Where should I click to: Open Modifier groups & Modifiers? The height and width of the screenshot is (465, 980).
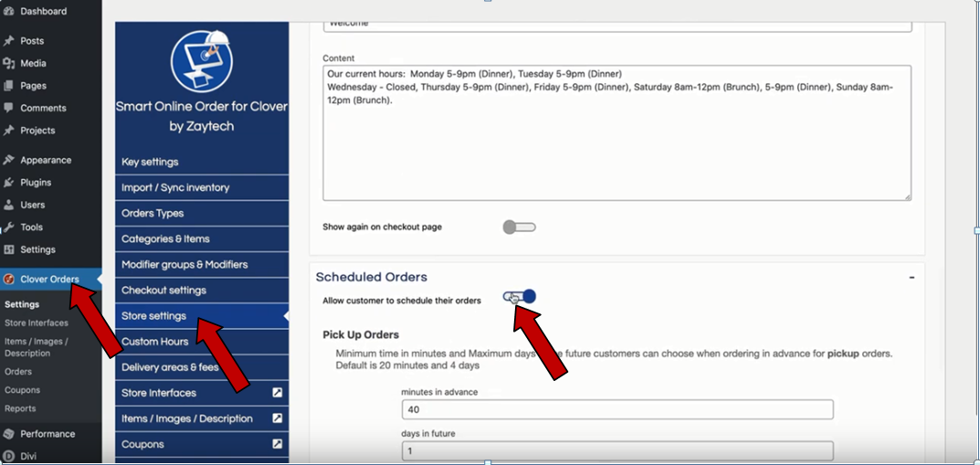202,264
